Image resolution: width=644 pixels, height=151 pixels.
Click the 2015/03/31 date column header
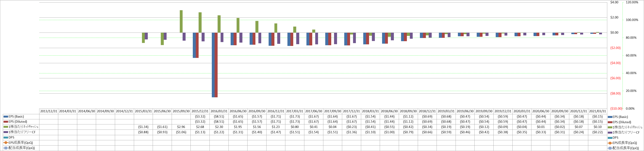click(x=143, y=111)
